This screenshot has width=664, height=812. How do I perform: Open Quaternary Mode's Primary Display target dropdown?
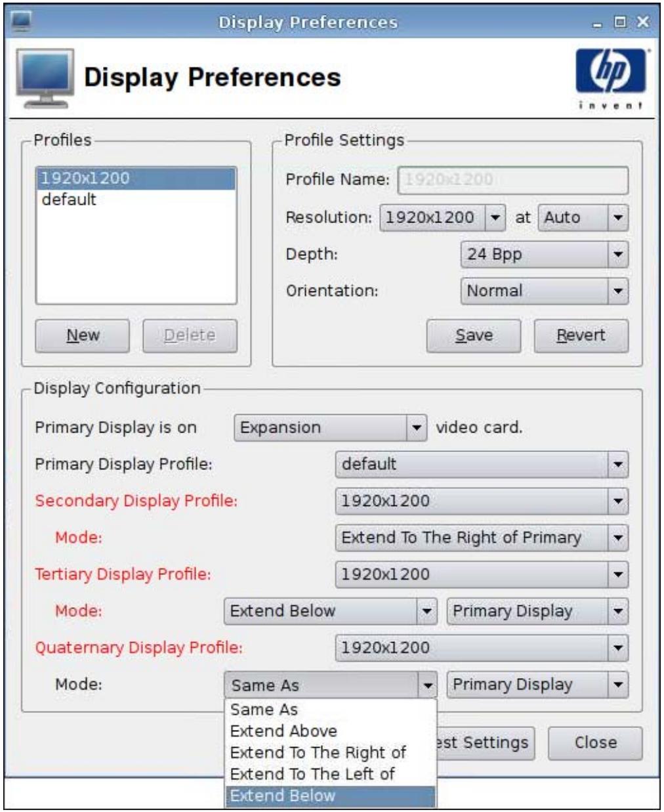tap(537, 685)
